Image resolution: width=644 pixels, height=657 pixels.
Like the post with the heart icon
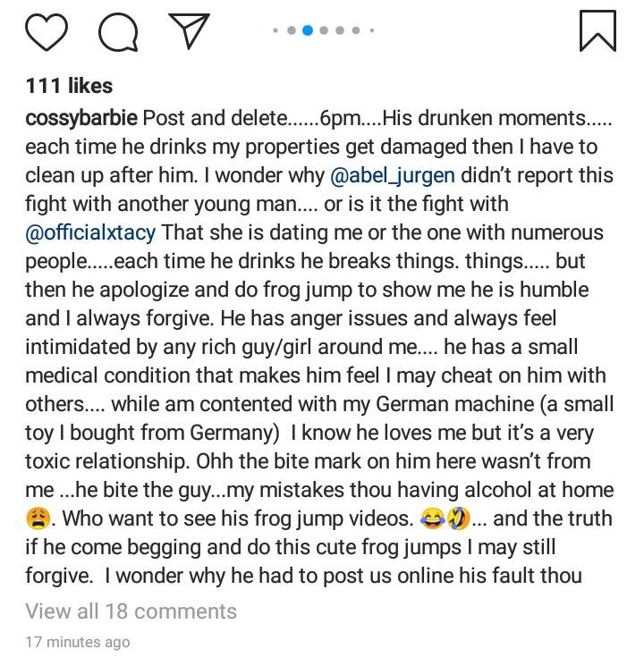(x=47, y=32)
